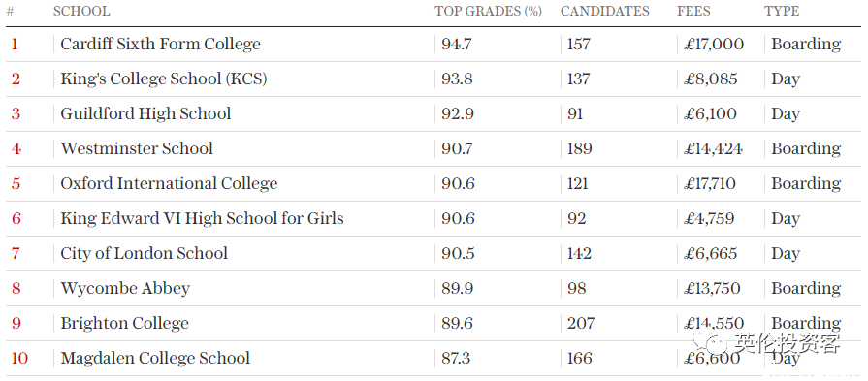Click the CANDIDATES column header
868x381 pixels.
click(x=605, y=11)
